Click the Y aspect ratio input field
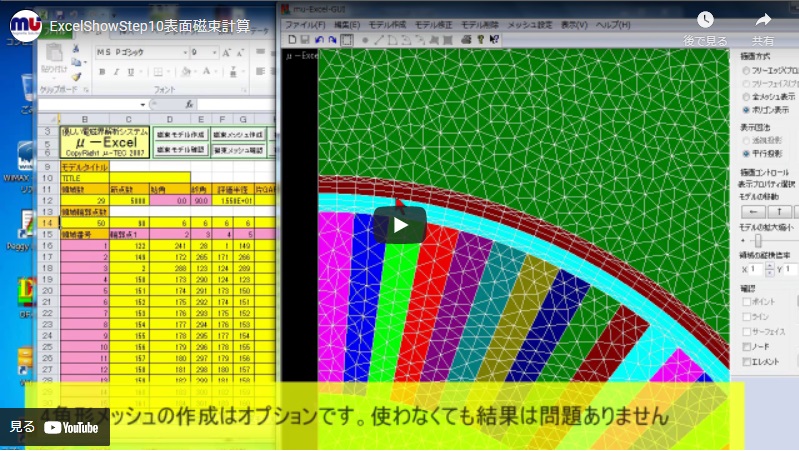 791,269
